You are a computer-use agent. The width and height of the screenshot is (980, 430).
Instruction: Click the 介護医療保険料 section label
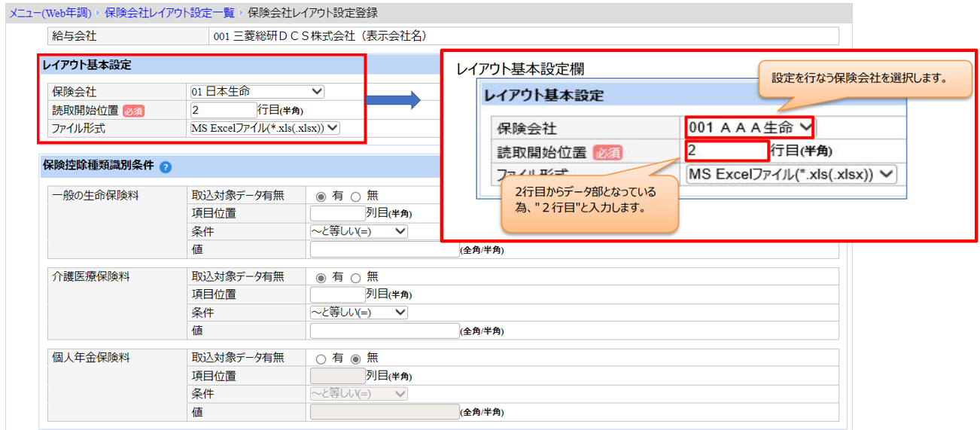click(90, 276)
